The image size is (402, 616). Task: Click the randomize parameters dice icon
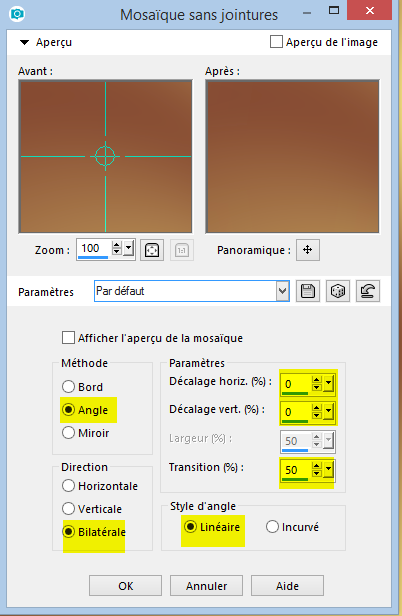click(338, 291)
